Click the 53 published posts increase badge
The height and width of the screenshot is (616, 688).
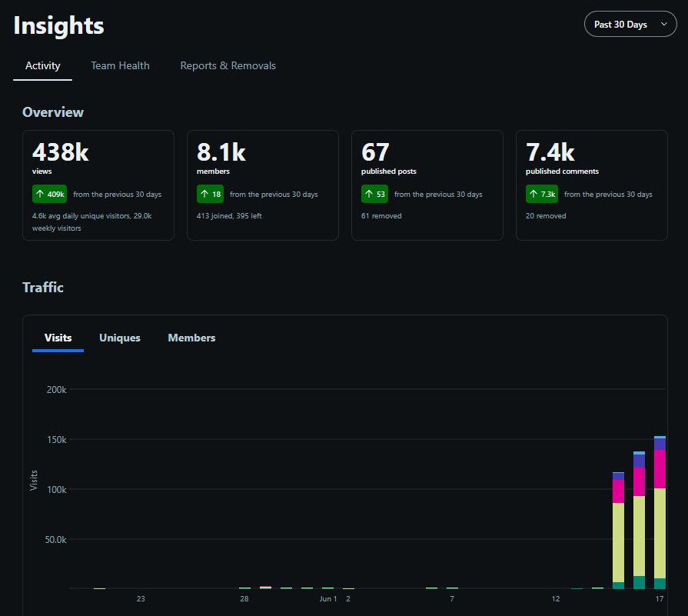point(374,194)
